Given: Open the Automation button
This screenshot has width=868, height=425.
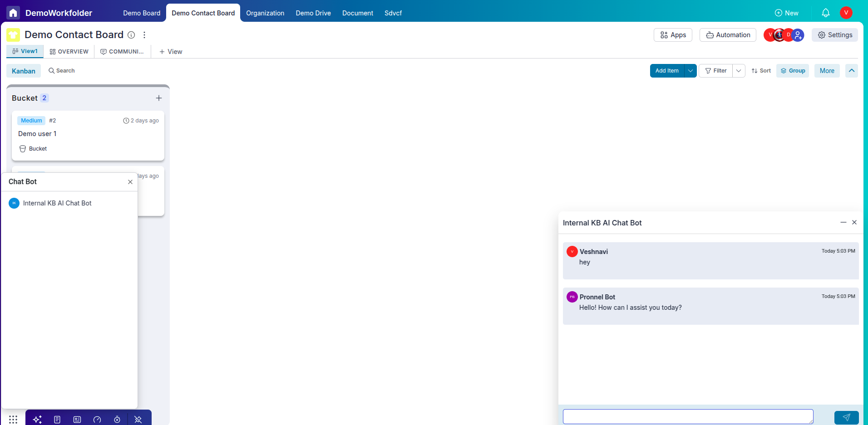Looking at the screenshot, I should pyautogui.click(x=728, y=35).
